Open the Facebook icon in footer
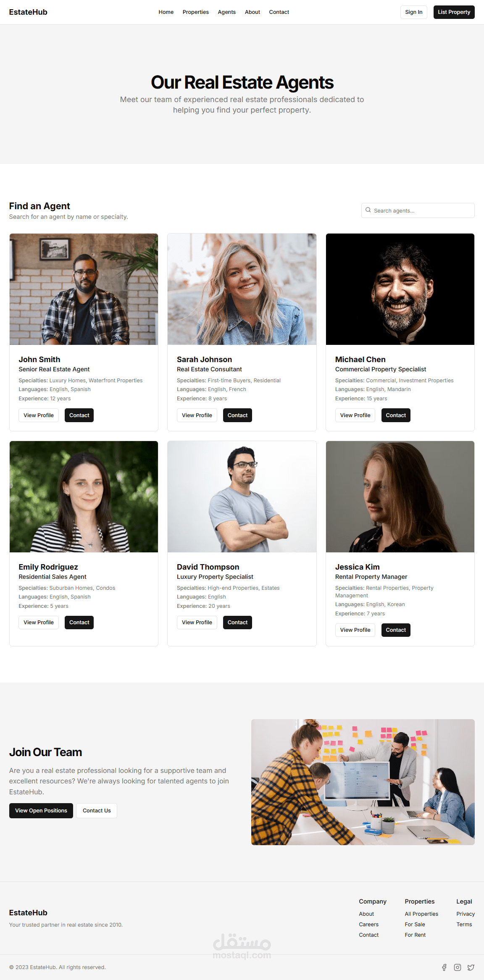484x980 pixels. tap(444, 967)
